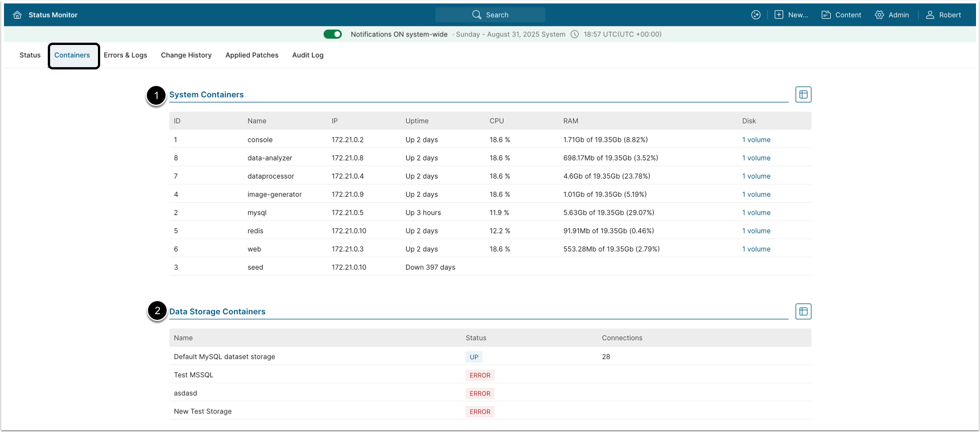Open the Errors & Logs tab
Image resolution: width=980 pixels, height=432 pixels.
(x=125, y=55)
